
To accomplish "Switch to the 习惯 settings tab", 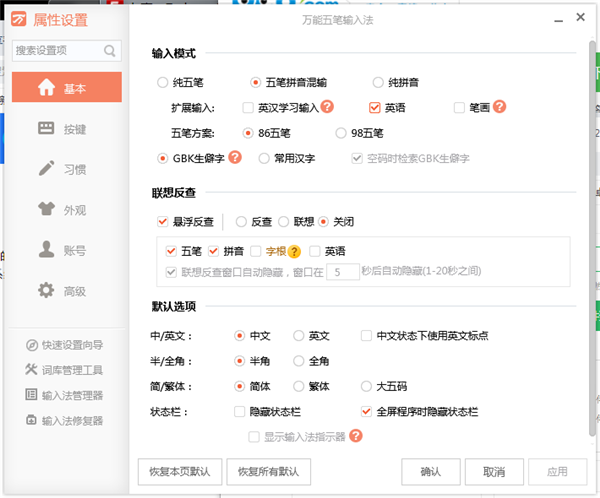I will tap(67, 169).
